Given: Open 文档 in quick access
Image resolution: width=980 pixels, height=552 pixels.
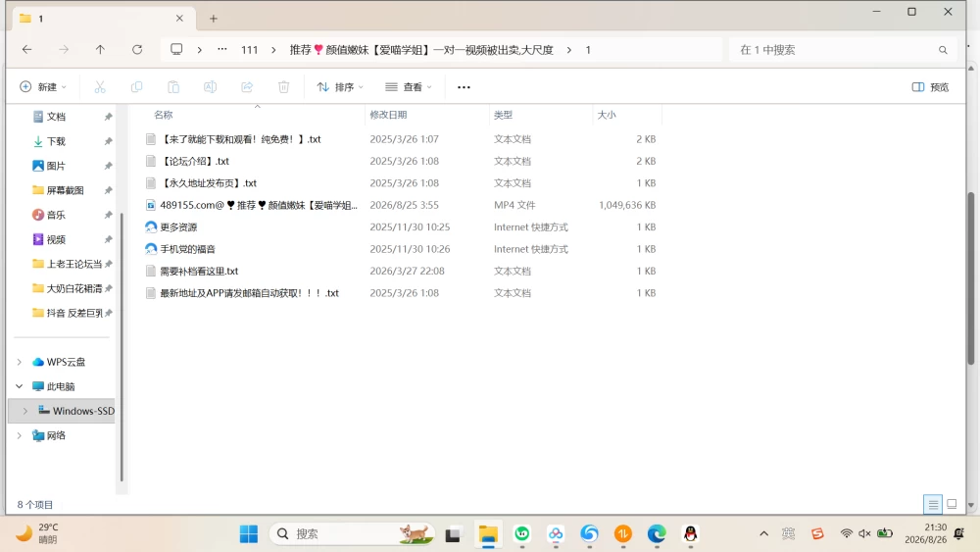Looking at the screenshot, I should click(56, 117).
